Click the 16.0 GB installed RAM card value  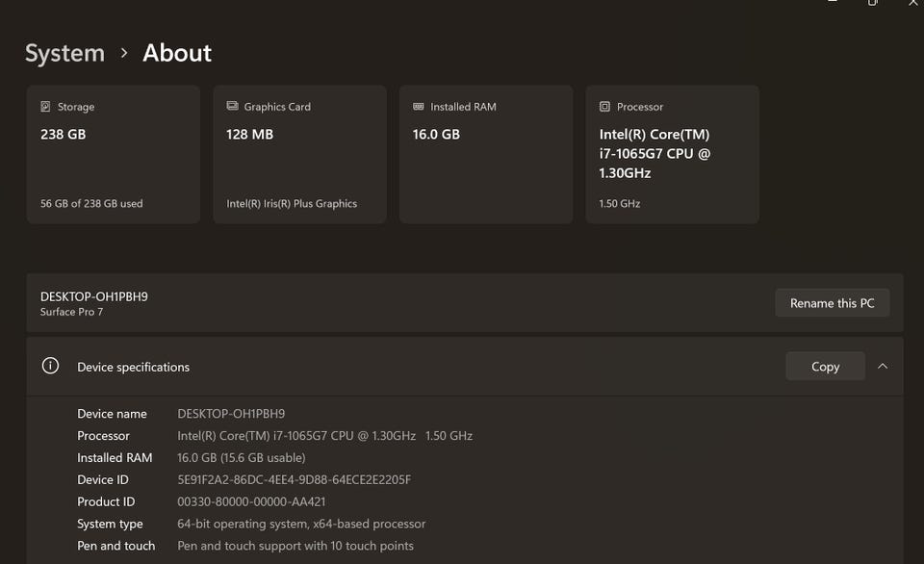(x=436, y=135)
